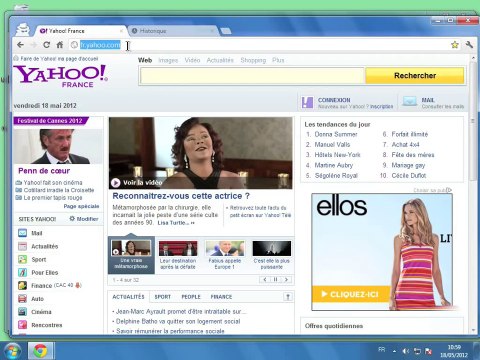480x360 pixels.
Task: Select the Shopping search tab
Action: (x=253, y=60)
